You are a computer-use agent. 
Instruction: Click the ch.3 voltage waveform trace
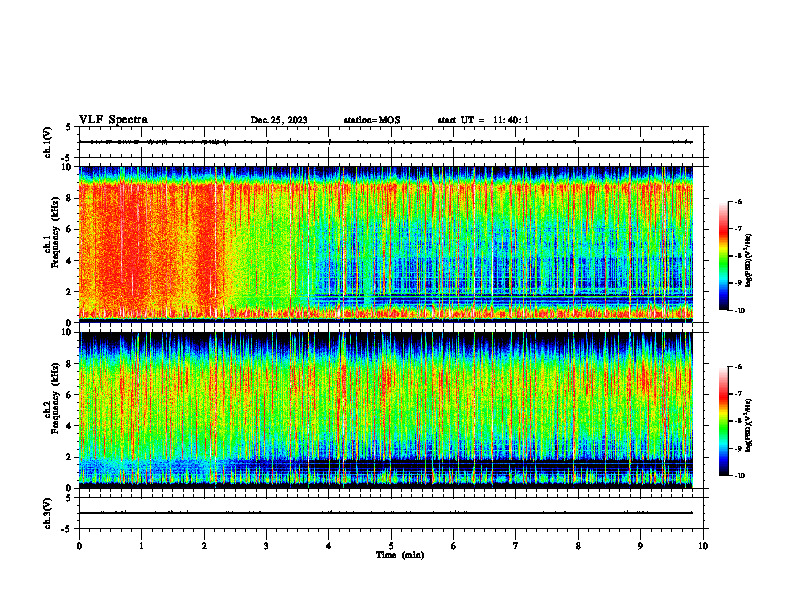click(386, 513)
